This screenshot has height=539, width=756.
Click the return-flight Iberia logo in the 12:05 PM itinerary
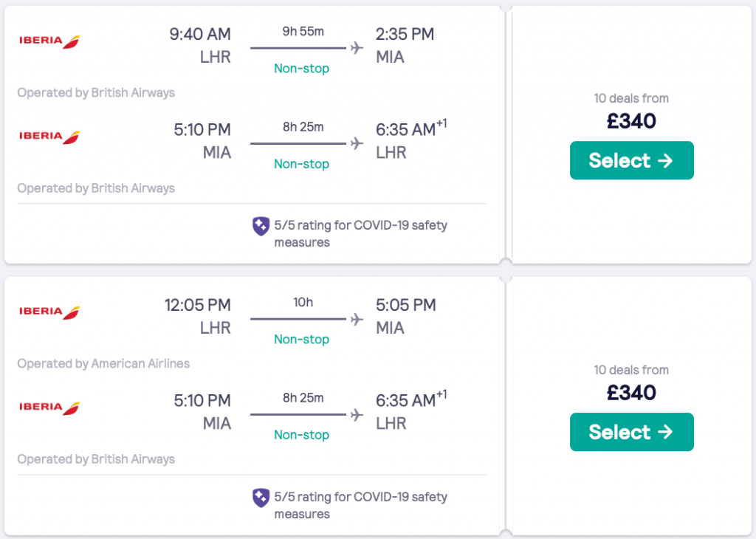49,408
